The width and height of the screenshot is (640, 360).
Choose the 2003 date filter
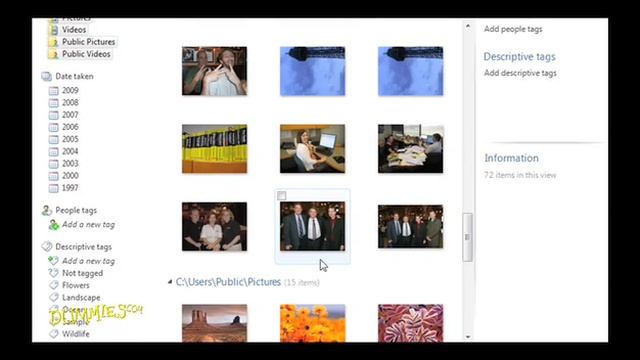70,164
